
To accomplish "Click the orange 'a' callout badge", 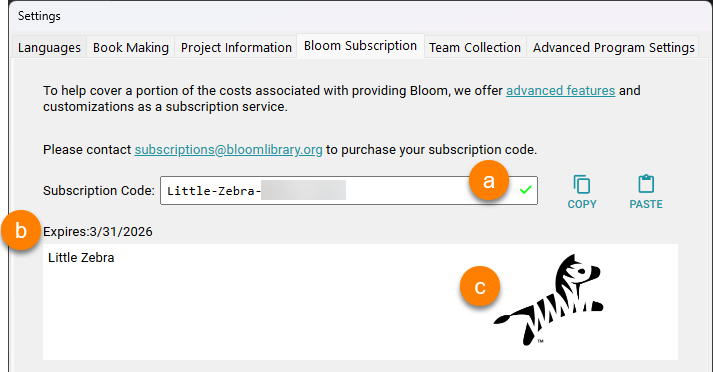I will tap(489, 181).
